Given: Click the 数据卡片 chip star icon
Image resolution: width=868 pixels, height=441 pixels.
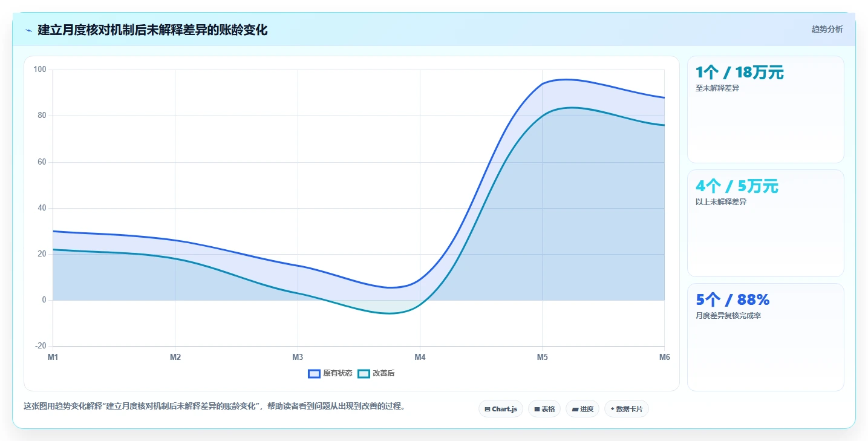Looking at the screenshot, I should coord(612,409).
